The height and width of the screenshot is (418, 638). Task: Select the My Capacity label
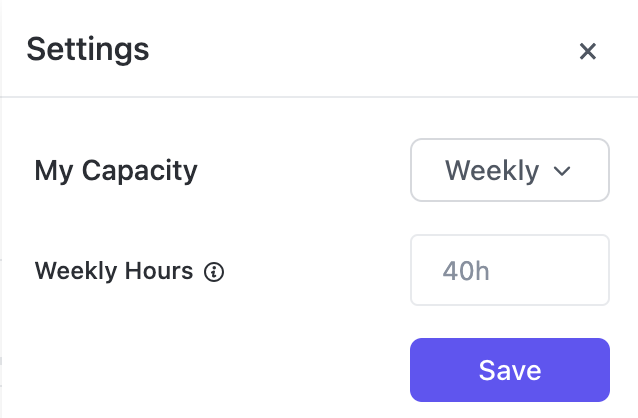coord(116,170)
